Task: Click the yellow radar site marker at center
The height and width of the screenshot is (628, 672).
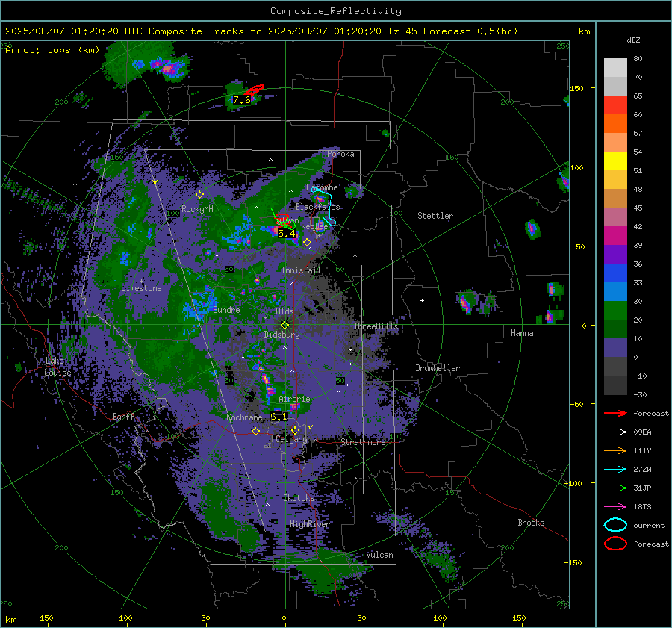Action: tap(284, 325)
